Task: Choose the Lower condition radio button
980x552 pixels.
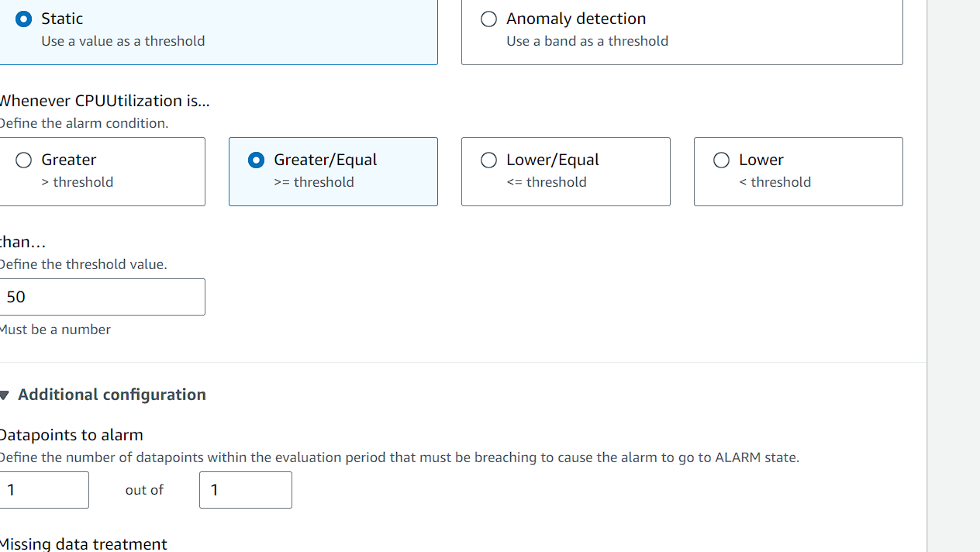Action: (721, 160)
